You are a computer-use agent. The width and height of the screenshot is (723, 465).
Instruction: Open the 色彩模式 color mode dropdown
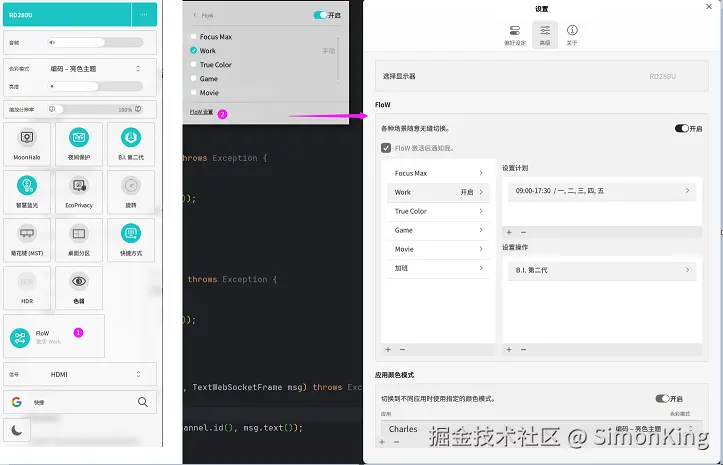pos(95,69)
